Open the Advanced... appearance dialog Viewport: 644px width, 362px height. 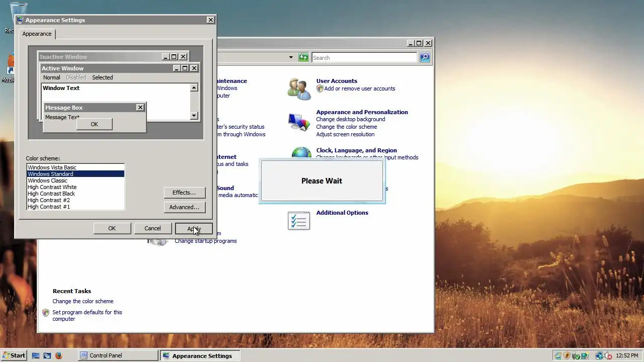(x=184, y=207)
